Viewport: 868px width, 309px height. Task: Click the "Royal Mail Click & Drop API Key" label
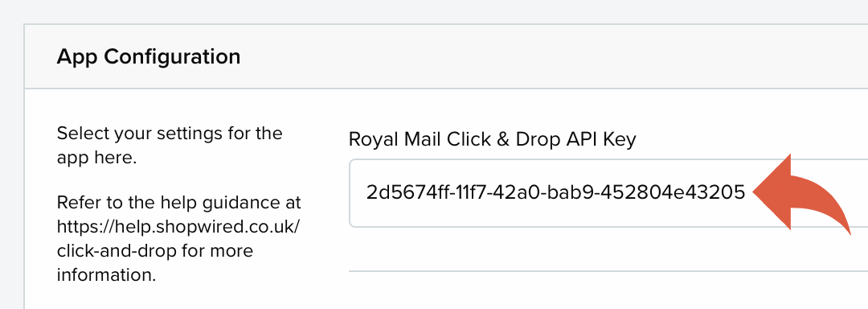[x=492, y=139]
